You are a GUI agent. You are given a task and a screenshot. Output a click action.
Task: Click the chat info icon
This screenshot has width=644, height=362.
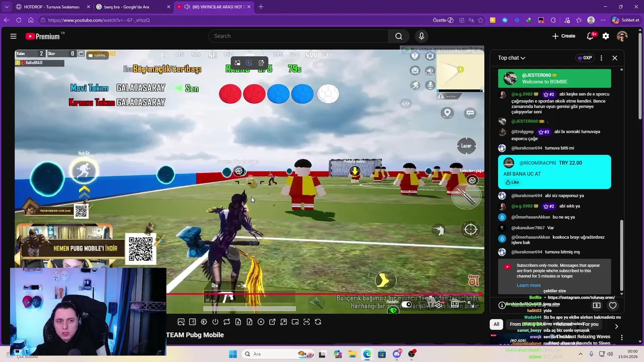point(502,305)
